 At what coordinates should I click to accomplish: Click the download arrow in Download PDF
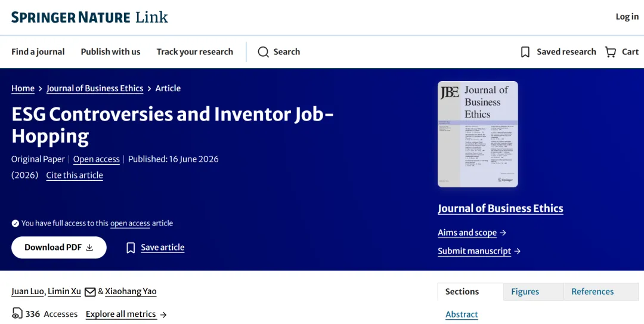89,248
